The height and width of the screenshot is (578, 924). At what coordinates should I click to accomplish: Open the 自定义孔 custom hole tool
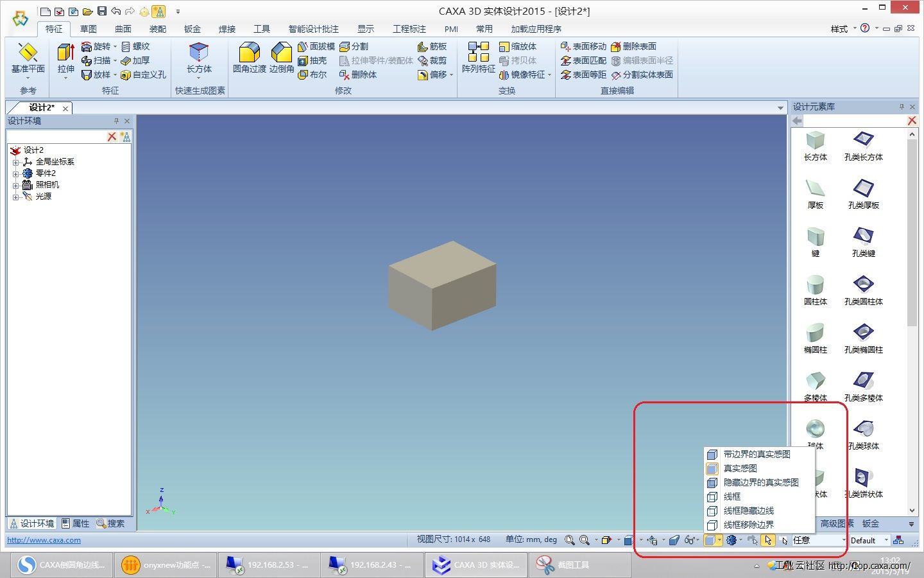coord(143,74)
